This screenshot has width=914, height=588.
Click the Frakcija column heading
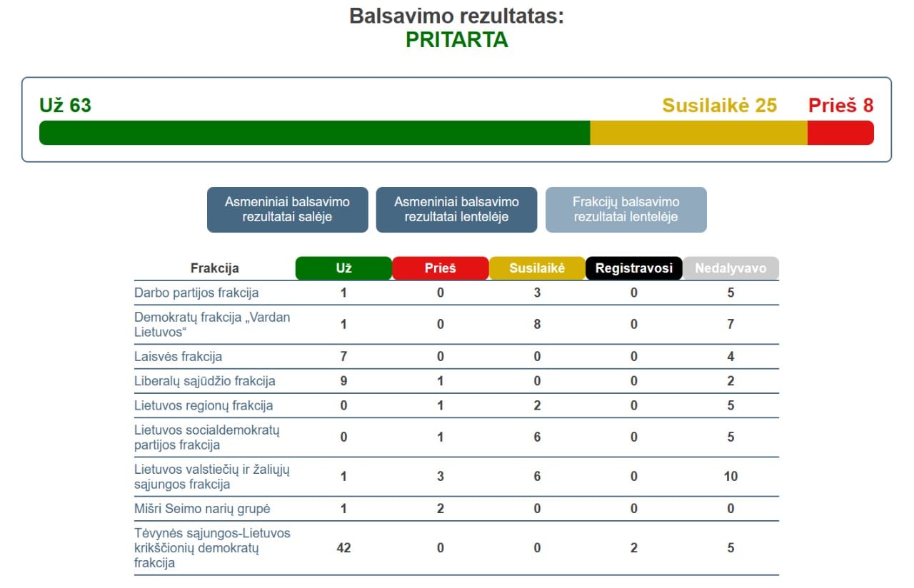[215, 268]
